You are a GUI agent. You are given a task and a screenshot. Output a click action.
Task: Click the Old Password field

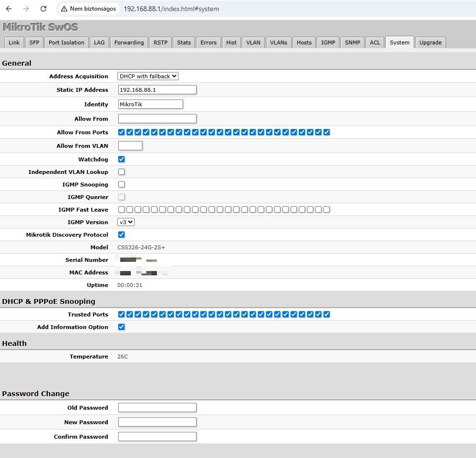[x=157, y=408]
